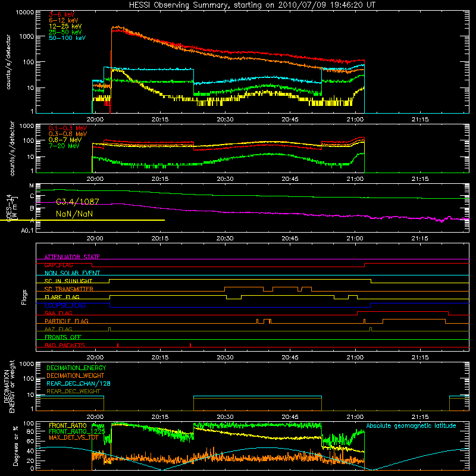The height and width of the screenshot is (476, 476).
Task: Click the 20:30 tick under the flags panel
Action: point(226,358)
